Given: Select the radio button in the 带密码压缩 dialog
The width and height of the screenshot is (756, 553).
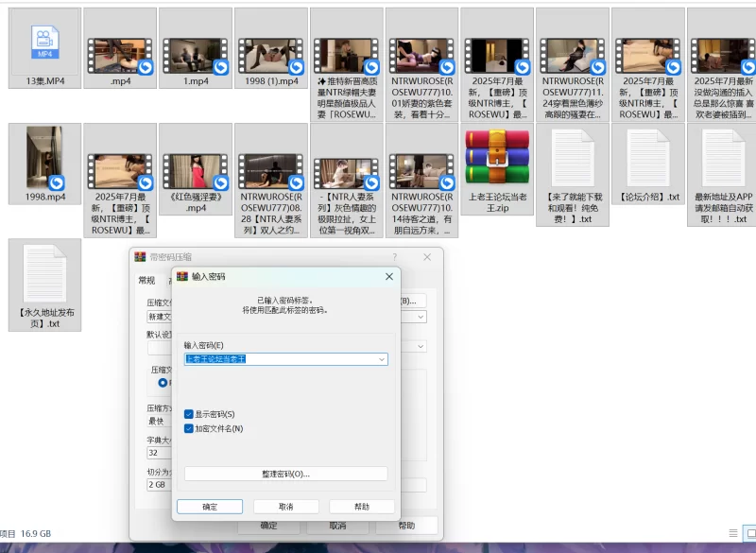Looking at the screenshot, I should 163,382.
